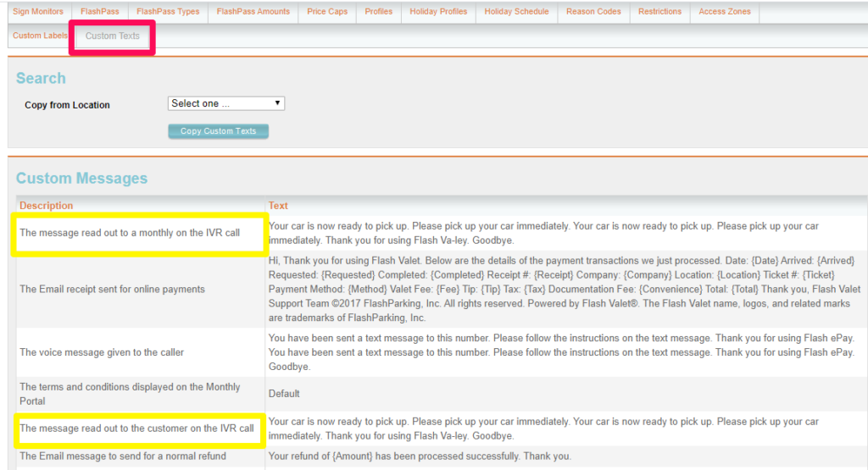This screenshot has height=470, width=868.
Task: Open the Profiles tab
Action: click(x=378, y=12)
